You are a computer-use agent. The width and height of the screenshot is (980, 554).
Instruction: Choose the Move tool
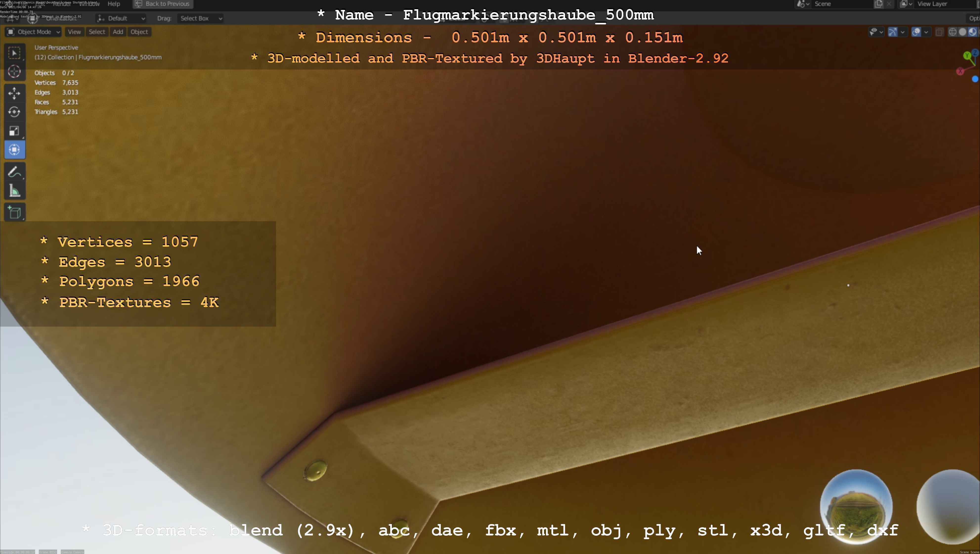14,93
